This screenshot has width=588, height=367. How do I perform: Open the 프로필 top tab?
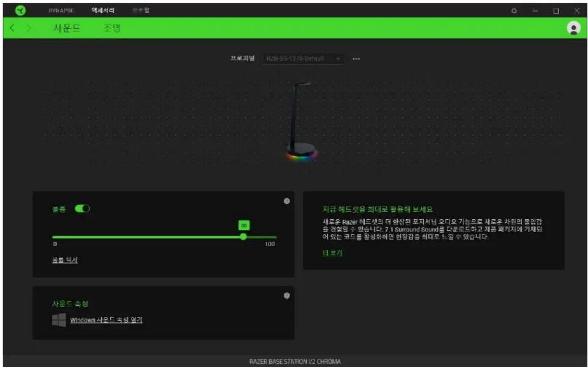point(140,10)
